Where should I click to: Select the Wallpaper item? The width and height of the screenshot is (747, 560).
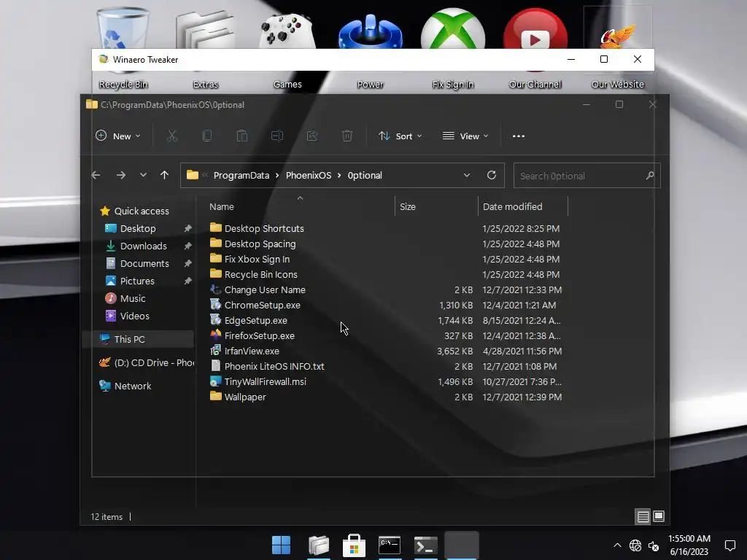238,397
